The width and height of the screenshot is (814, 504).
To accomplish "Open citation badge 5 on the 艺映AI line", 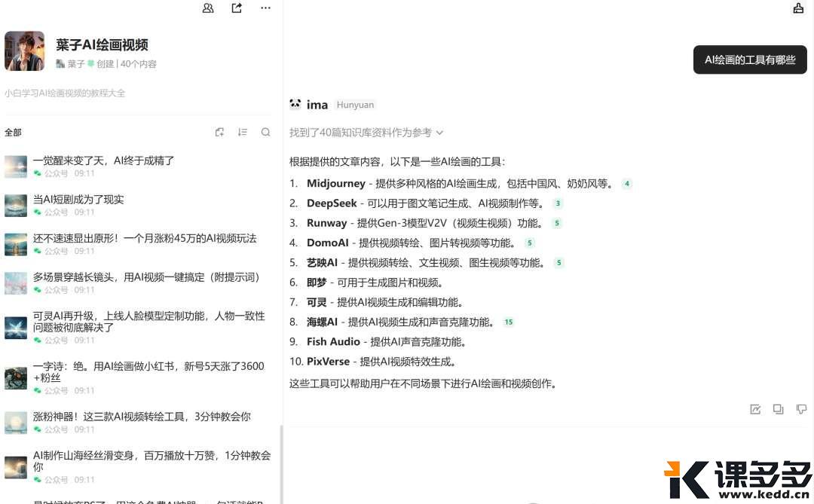I will pyautogui.click(x=559, y=263).
